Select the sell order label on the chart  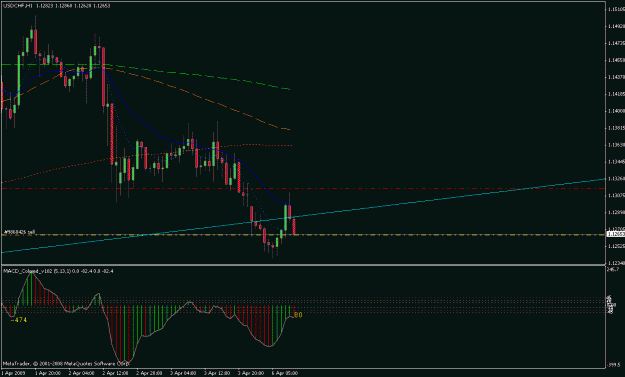click(x=19, y=232)
